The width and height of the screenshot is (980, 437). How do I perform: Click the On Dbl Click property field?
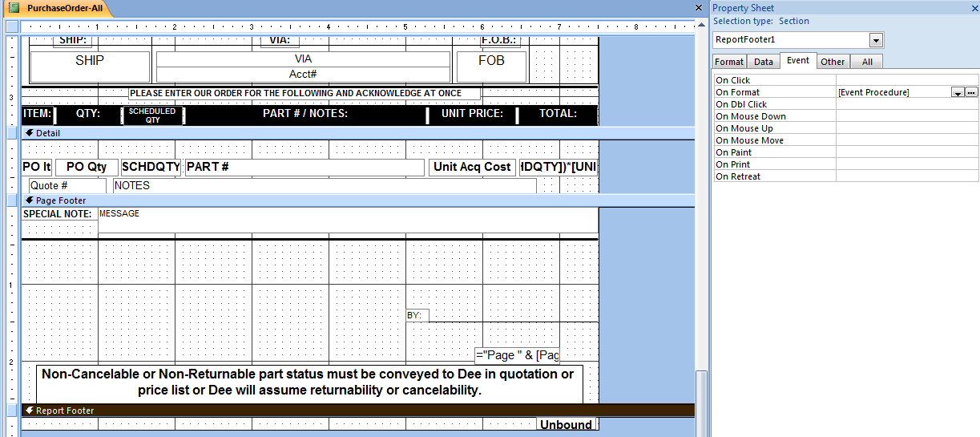[x=907, y=104]
